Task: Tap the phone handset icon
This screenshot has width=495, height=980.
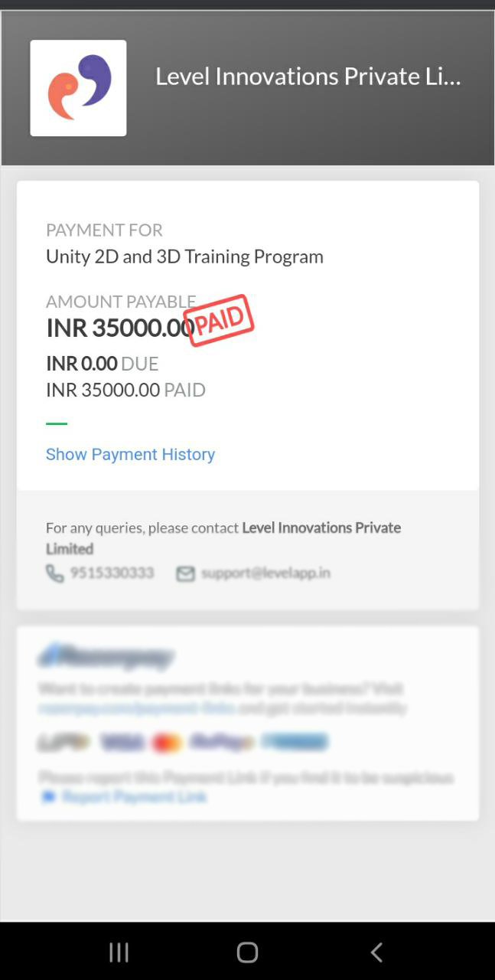Action: point(54,573)
